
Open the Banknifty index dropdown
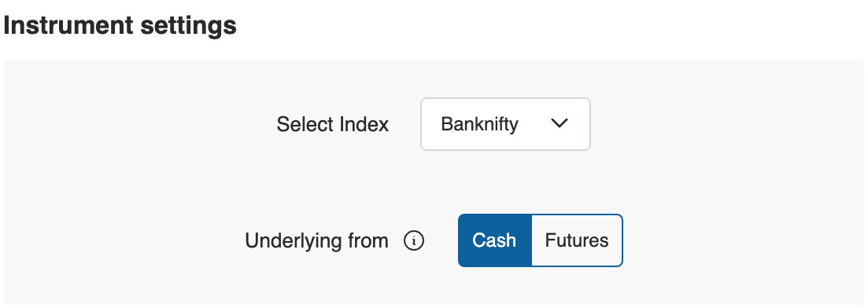(x=505, y=124)
